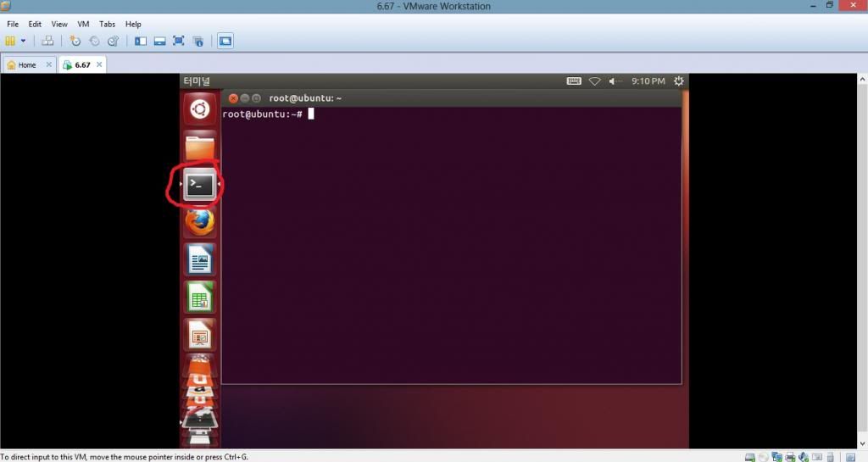Open the power options dropdown arrow

23,41
